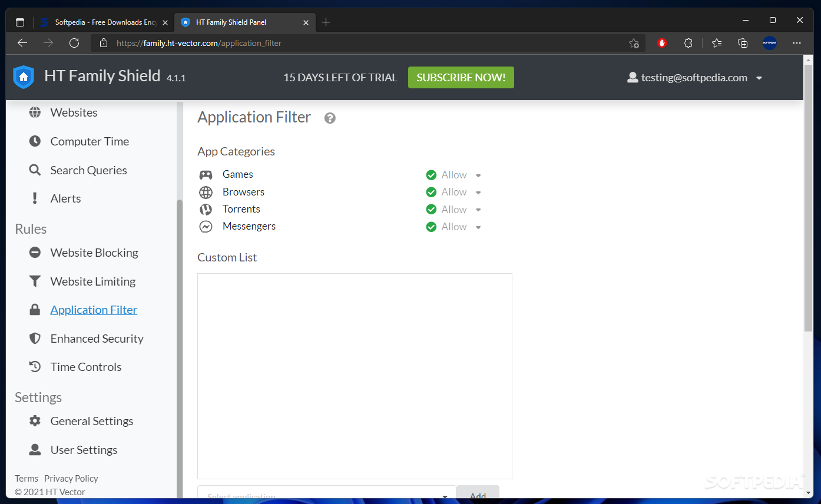
Task: Open the Privacy Policy link
Action: click(x=71, y=479)
